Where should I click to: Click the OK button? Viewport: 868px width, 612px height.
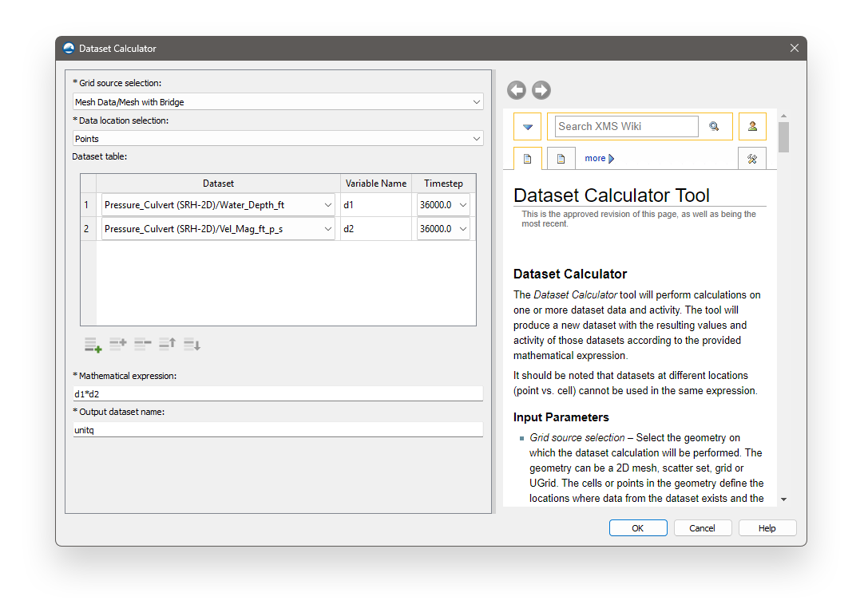pyautogui.click(x=638, y=528)
